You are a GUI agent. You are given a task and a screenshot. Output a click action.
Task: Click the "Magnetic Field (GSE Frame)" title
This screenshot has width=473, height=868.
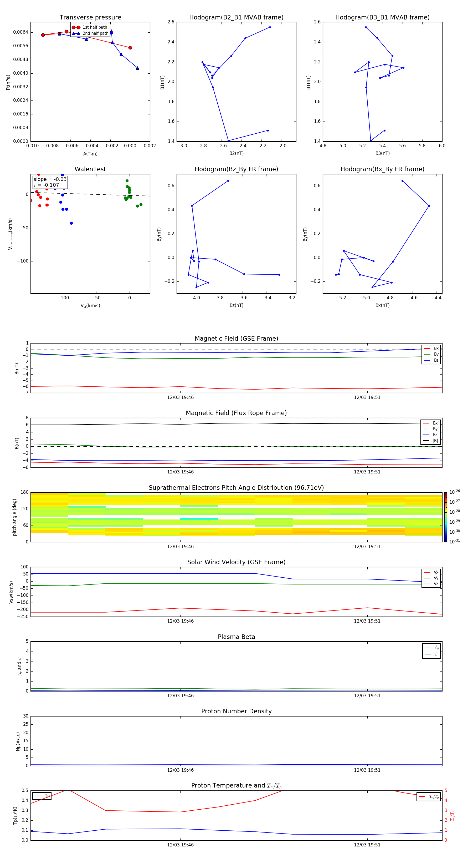click(x=236, y=339)
